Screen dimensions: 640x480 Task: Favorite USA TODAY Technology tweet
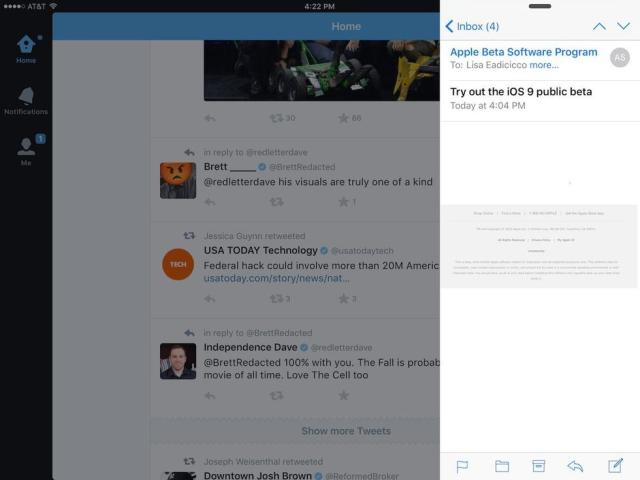(x=347, y=299)
